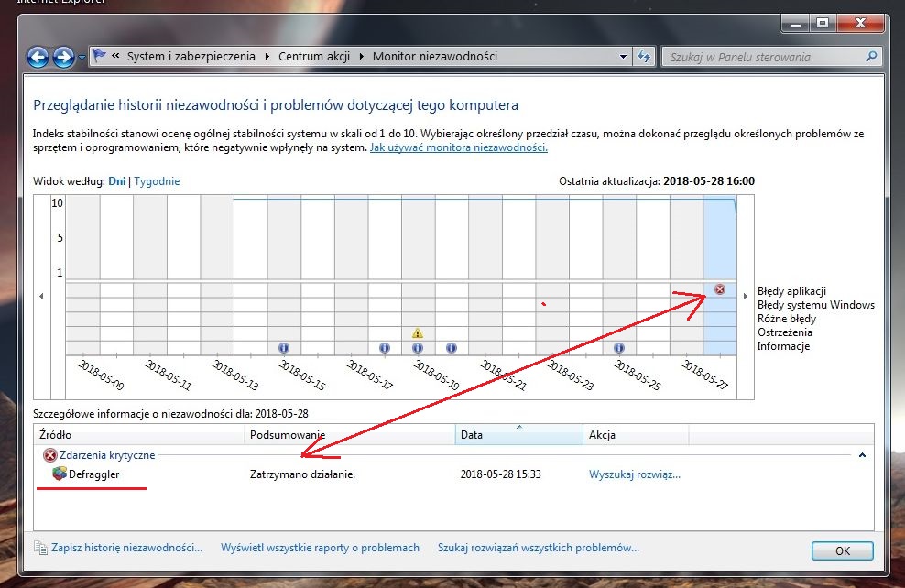The width and height of the screenshot is (905, 588).
Task: Select red critical error icon on 2018-05-28
Action: tap(720, 289)
